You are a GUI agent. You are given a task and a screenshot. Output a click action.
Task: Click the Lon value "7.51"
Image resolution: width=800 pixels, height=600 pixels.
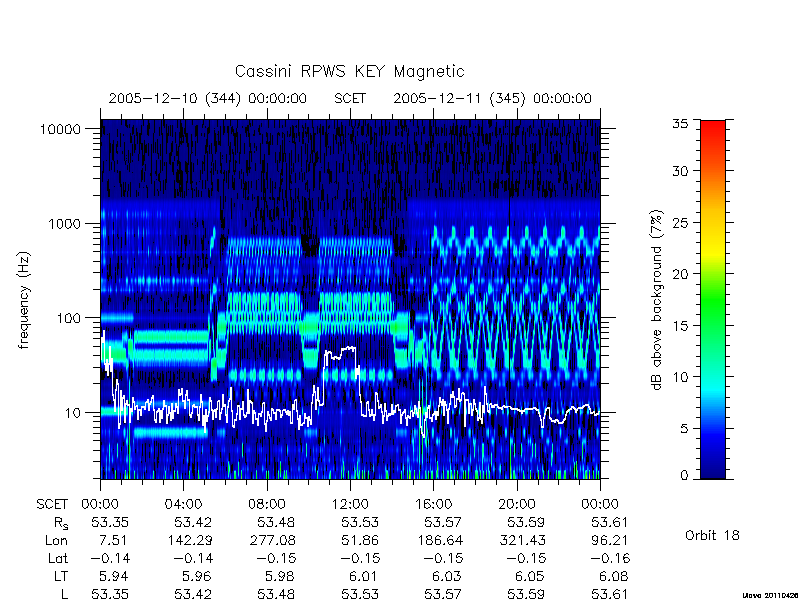click(111, 541)
